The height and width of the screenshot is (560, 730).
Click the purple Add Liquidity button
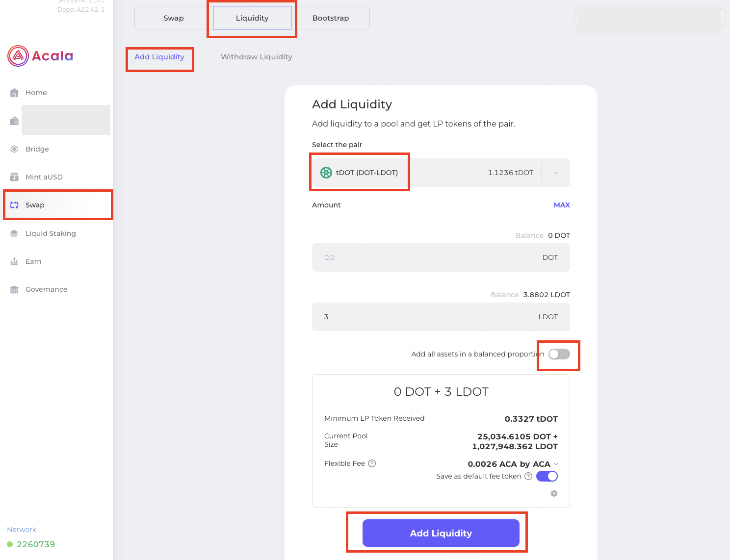441,533
